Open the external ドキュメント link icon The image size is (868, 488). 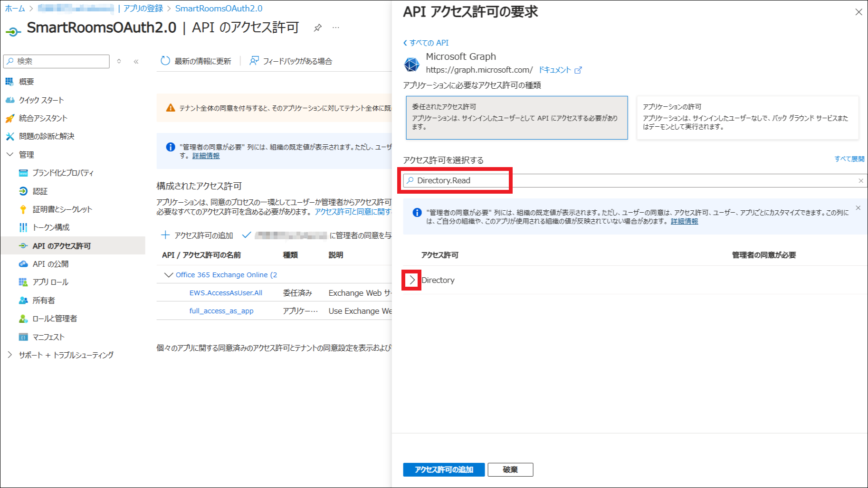tap(578, 70)
